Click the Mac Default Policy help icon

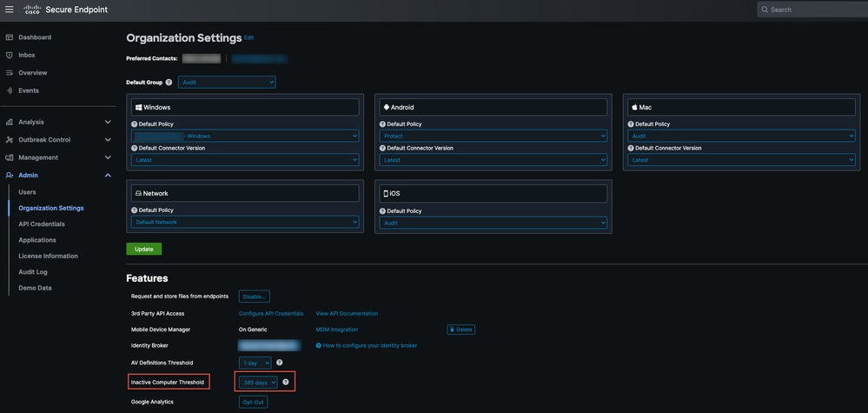tap(631, 124)
